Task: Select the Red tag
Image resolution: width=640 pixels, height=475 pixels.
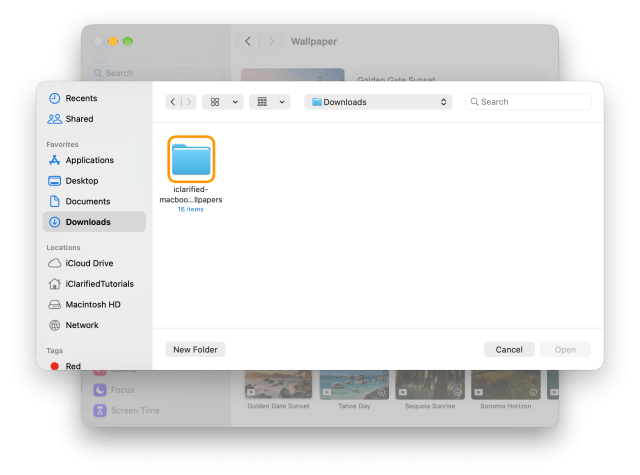Action: pyautogui.click(x=94, y=366)
